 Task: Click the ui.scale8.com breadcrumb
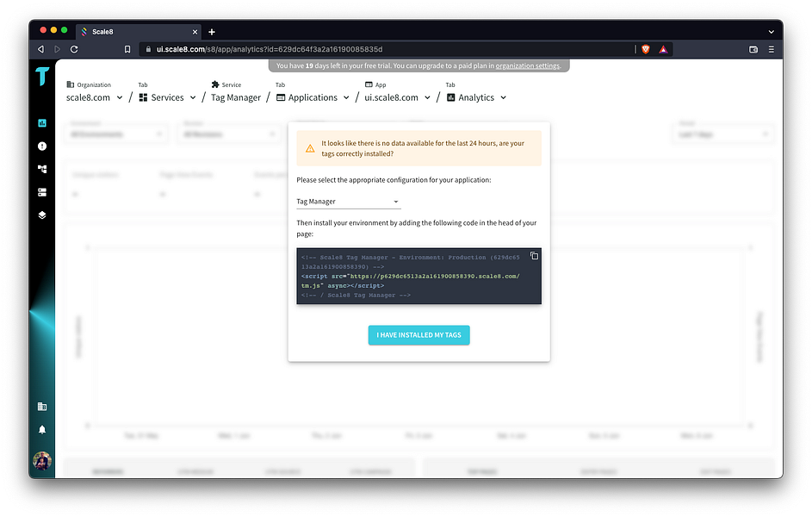[x=391, y=97]
